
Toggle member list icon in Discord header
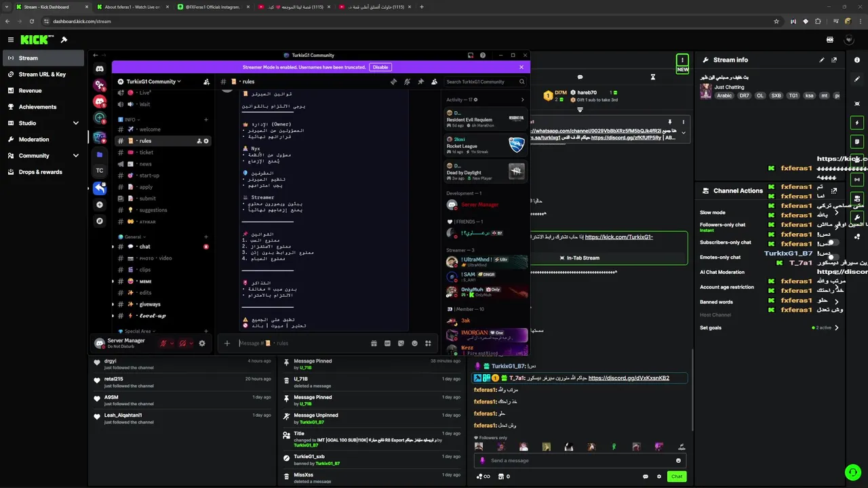click(434, 81)
